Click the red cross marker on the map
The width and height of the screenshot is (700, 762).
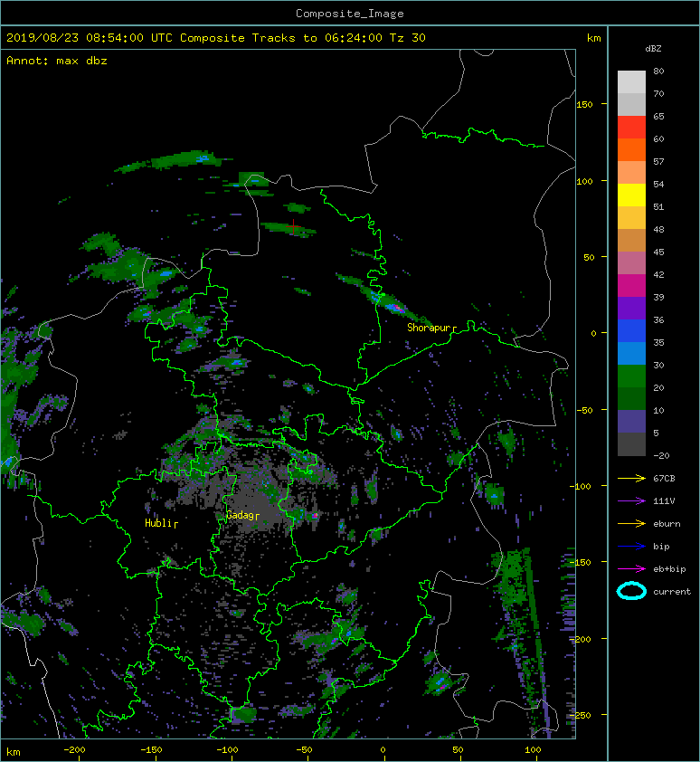click(x=293, y=226)
